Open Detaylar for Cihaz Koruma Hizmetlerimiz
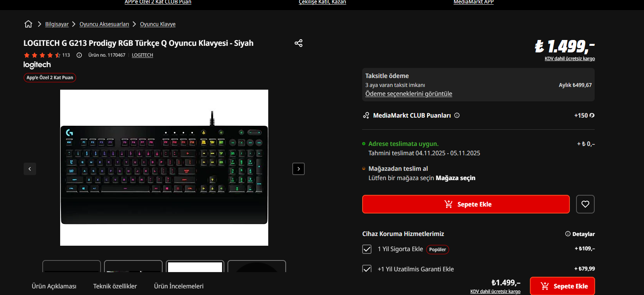Screen dimensions: 644x295 coord(580,234)
